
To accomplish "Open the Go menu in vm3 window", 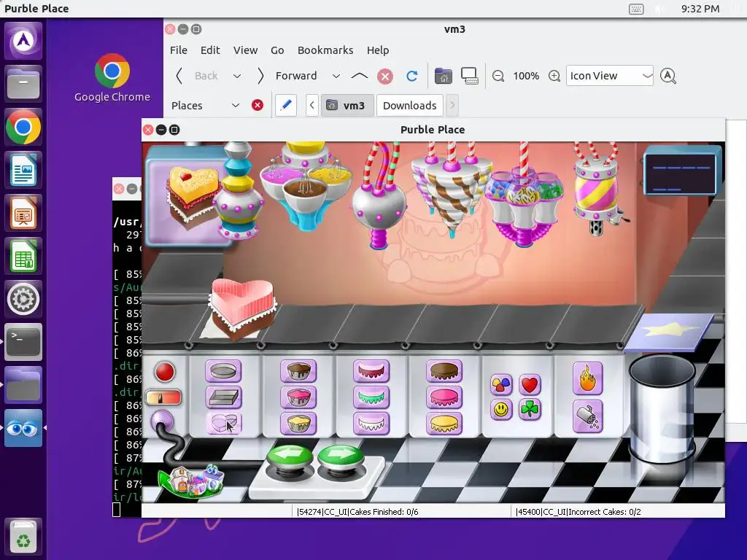I will 277,50.
